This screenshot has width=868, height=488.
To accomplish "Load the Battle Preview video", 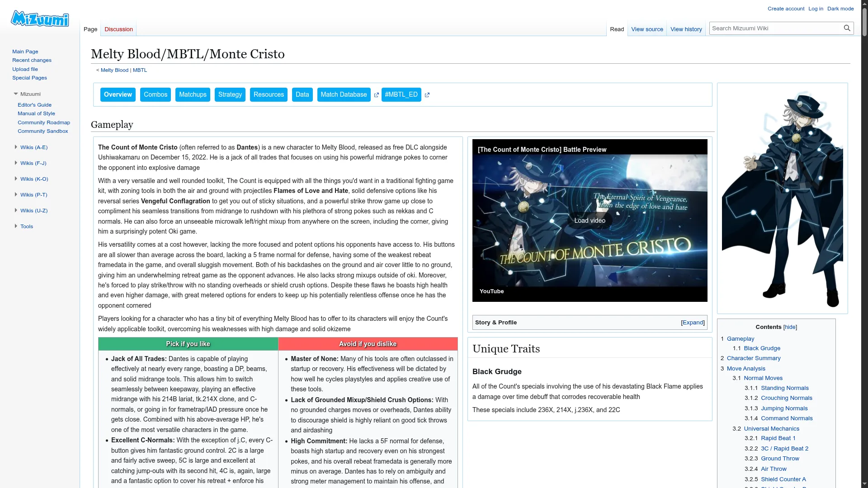I will [x=590, y=221].
